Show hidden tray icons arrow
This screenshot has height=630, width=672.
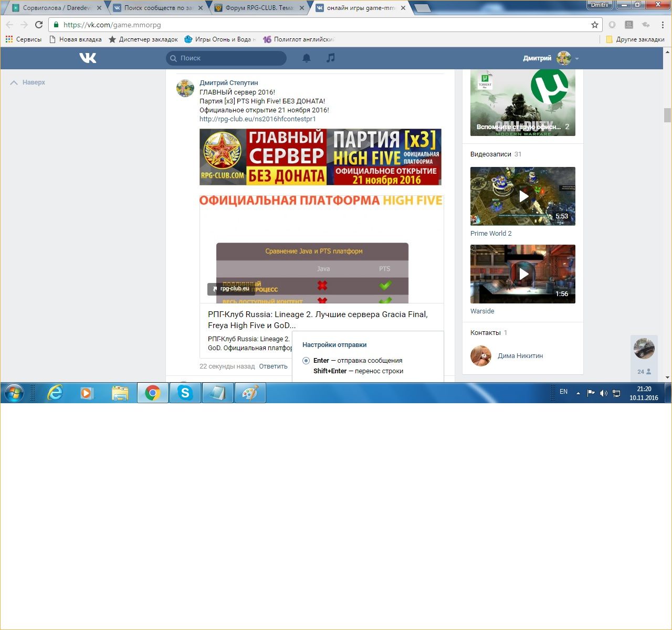coord(578,393)
